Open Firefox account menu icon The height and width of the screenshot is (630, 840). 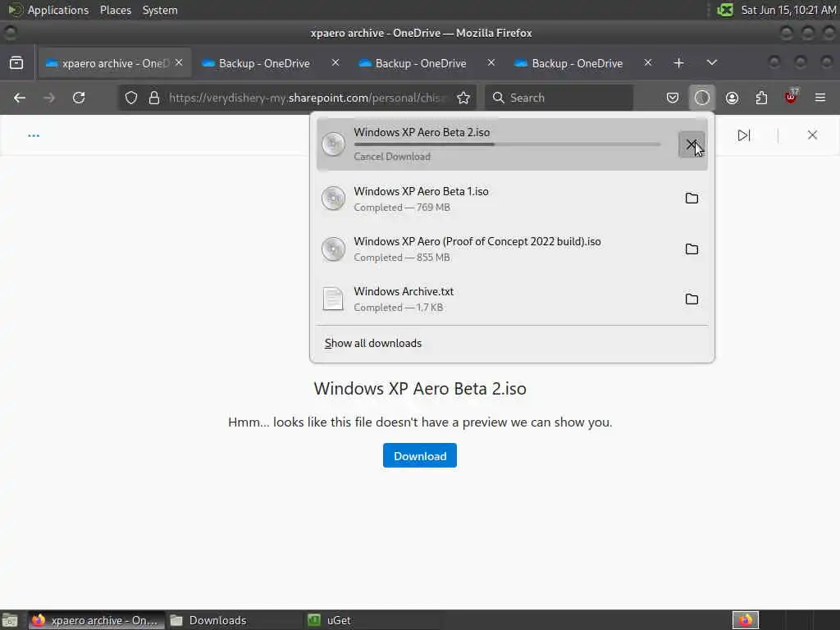[732, 98]
